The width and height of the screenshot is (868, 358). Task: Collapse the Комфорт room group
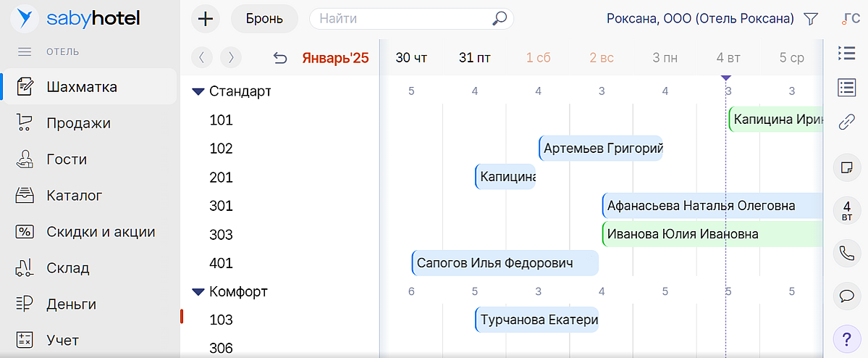click(198, 292)
